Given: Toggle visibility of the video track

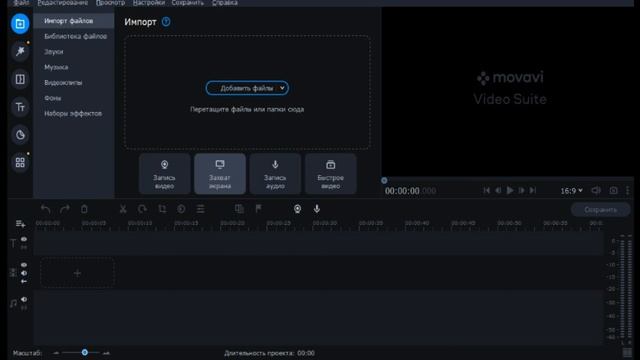Looking at the screenshot, I should 24,265.
